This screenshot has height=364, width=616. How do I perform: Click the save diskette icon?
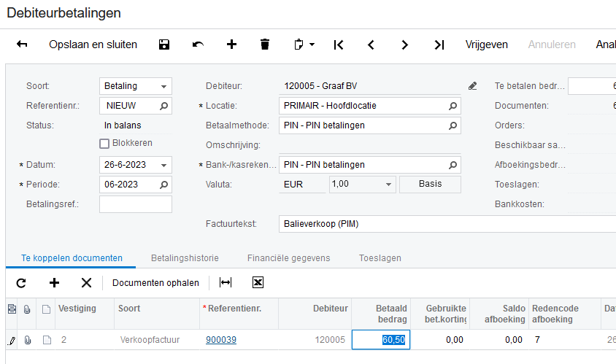pos(164,44)
